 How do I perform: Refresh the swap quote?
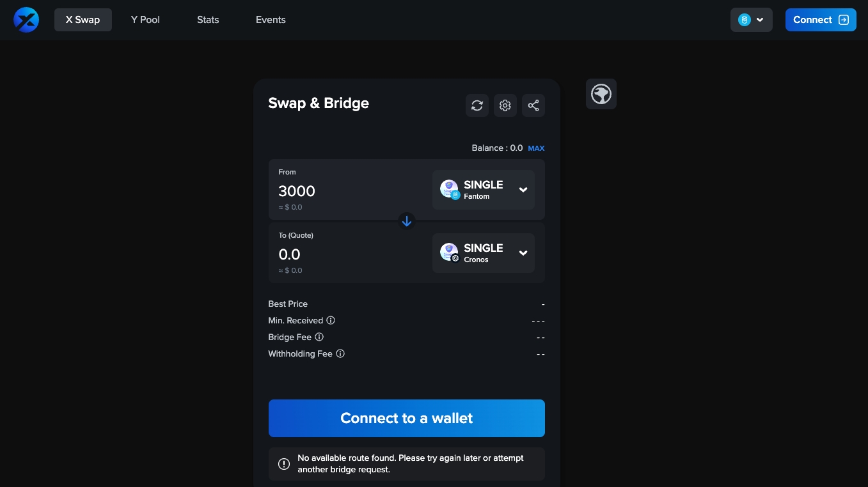(477, 105)
